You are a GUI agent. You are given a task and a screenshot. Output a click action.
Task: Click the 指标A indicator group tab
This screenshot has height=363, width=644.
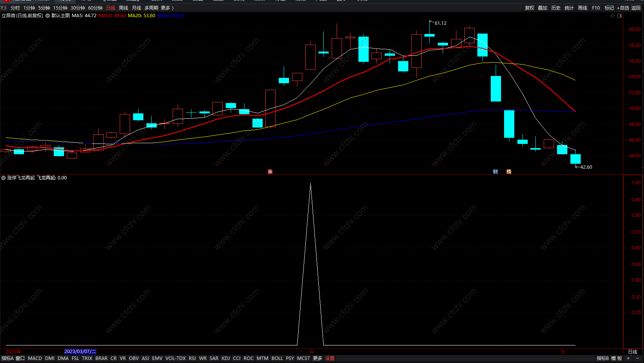8,358
